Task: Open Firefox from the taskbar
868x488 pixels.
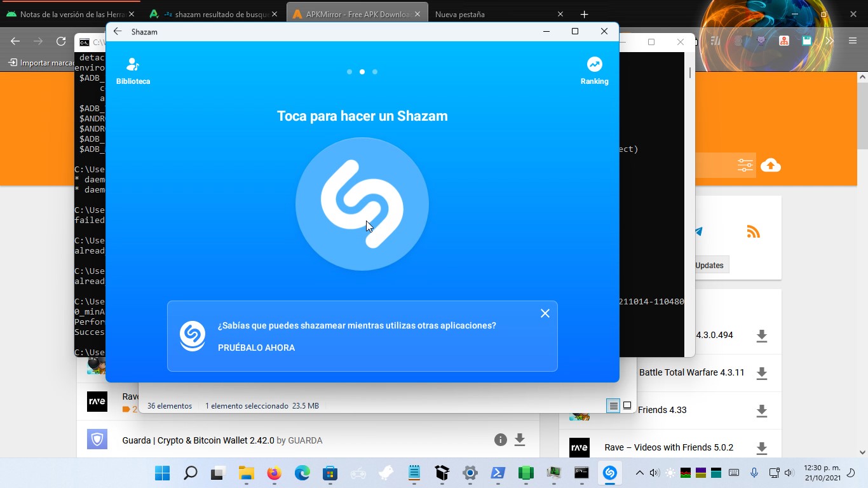Action: [275, 473]
